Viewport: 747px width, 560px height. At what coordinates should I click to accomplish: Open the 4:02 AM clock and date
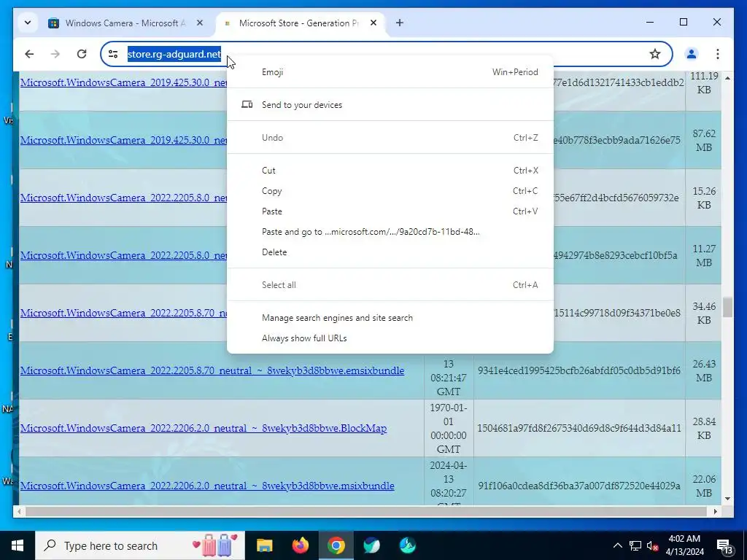point(684,545)
